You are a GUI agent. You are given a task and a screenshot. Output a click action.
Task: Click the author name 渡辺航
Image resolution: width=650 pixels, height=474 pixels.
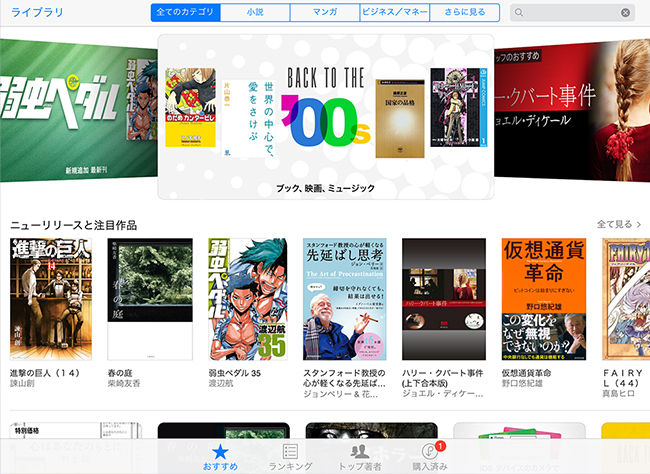pos(221,383)
